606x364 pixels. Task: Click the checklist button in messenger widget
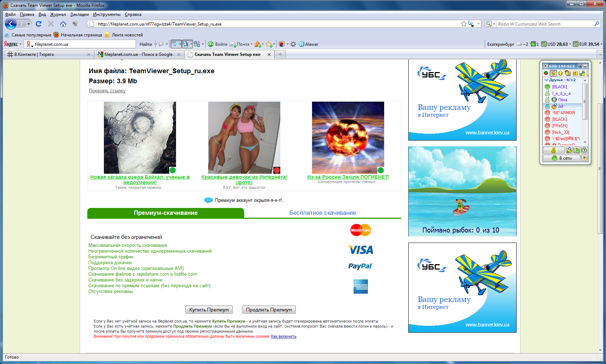577,150
